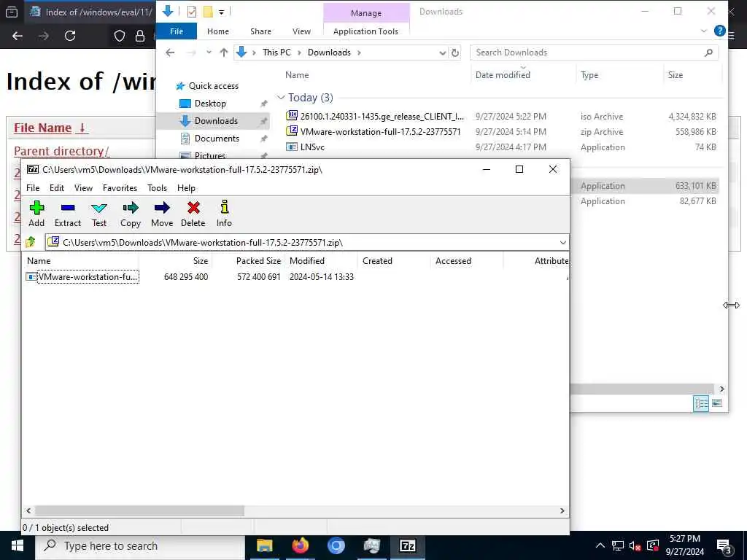Viewport: 747px width, 560px height.
Task: Open the File tab in Explorer ribbon
Action: (177, 31)
